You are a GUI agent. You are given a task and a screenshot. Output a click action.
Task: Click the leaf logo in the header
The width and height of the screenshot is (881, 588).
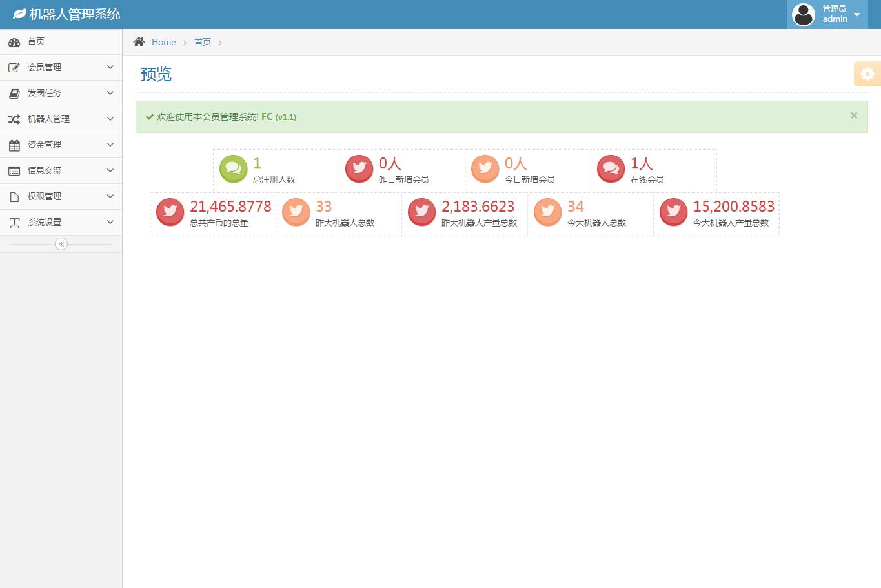pos(19,14)
